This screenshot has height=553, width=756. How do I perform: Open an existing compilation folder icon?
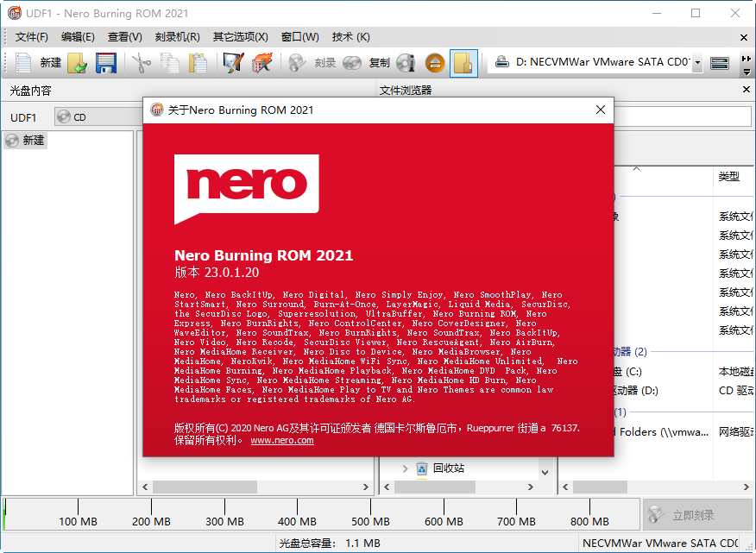(x=77, y=63)
